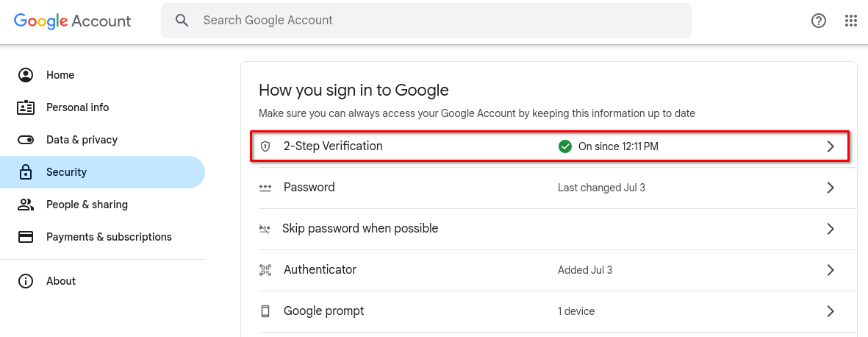Click the Google Account logo
868x337 pixels.
(x=73, y=21)
